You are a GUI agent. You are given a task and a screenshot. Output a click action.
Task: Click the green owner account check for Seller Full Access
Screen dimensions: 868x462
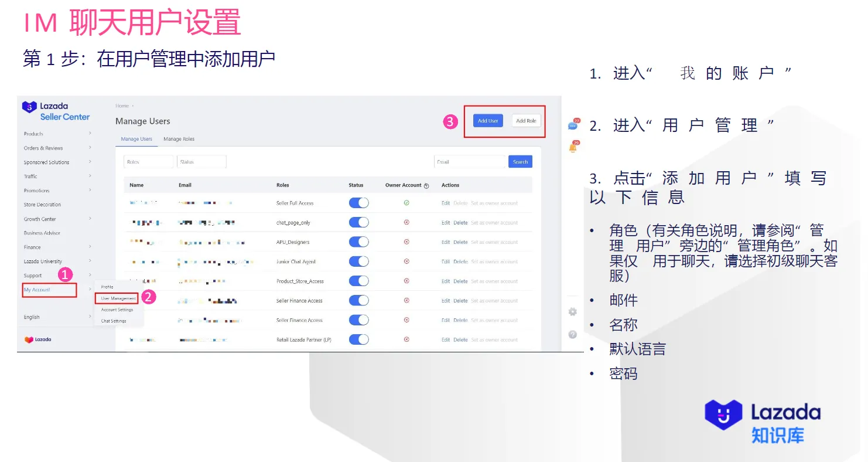click(x=408, y=202)
